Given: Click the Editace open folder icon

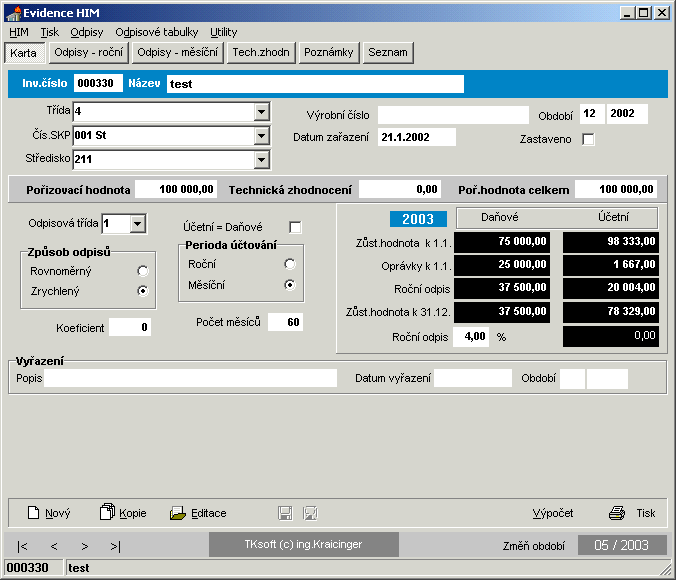Looking at the screenshot, I should click(177, 513).
